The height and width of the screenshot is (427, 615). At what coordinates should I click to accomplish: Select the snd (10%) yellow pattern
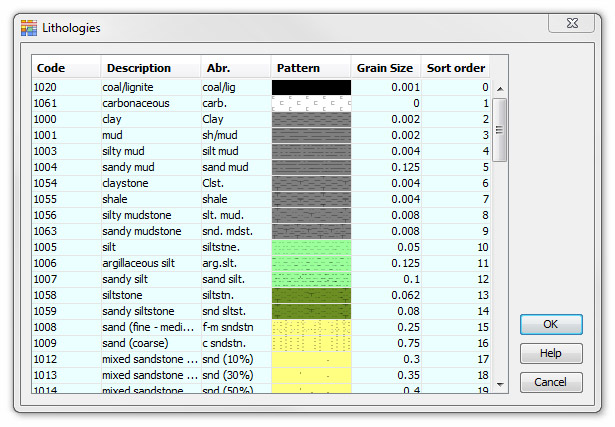311,360
